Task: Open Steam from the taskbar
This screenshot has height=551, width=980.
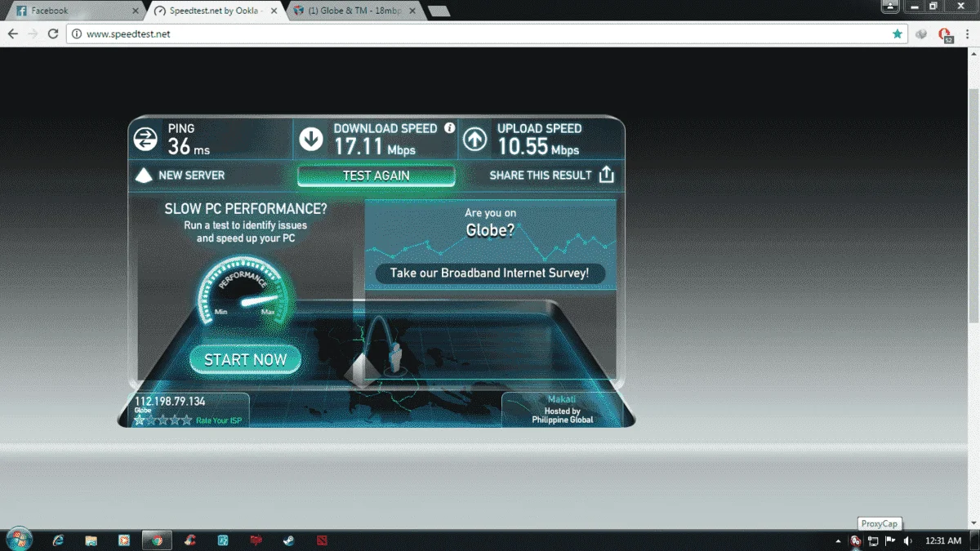Action: (288, 540)
